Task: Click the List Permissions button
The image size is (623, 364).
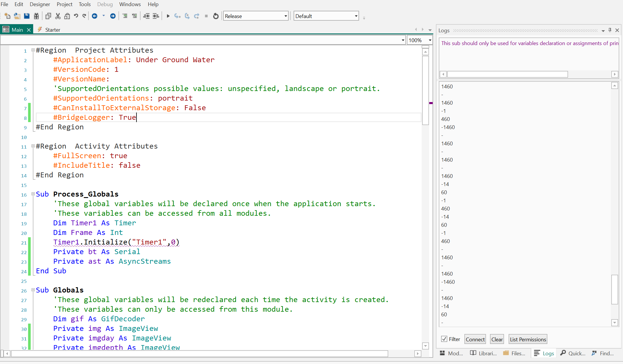Action: click(528, 339)
